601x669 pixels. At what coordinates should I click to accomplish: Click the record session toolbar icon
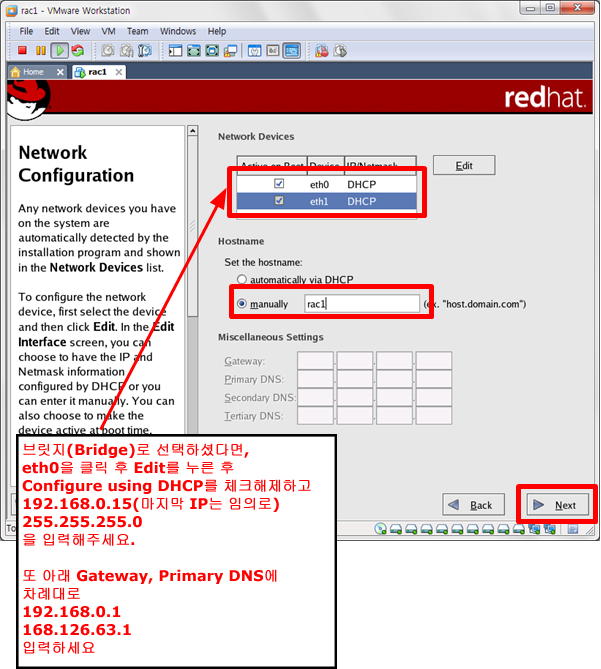click(322, 51)
